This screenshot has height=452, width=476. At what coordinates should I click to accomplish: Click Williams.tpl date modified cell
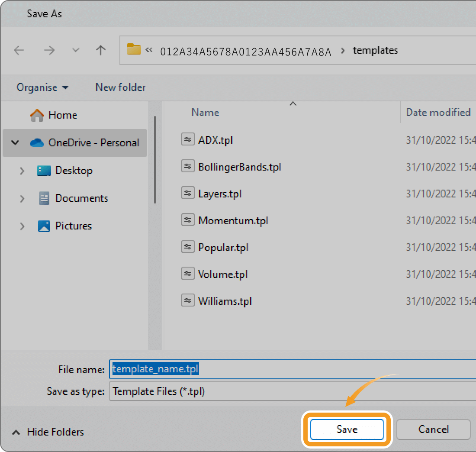click(x=441, y=301)
